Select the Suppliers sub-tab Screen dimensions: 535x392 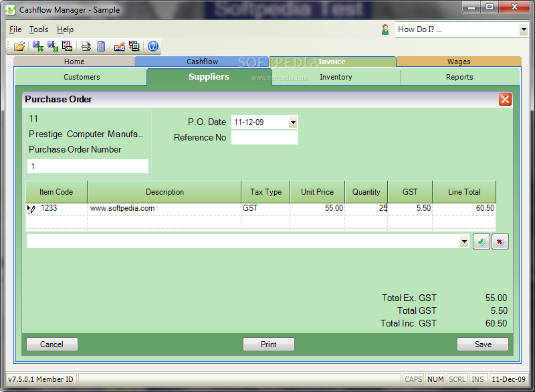coord(209,77)
